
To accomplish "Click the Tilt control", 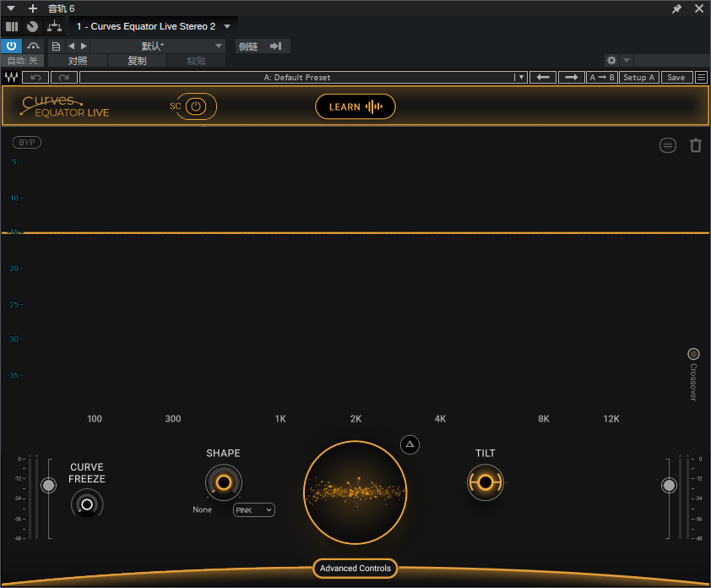I will 486,482.
